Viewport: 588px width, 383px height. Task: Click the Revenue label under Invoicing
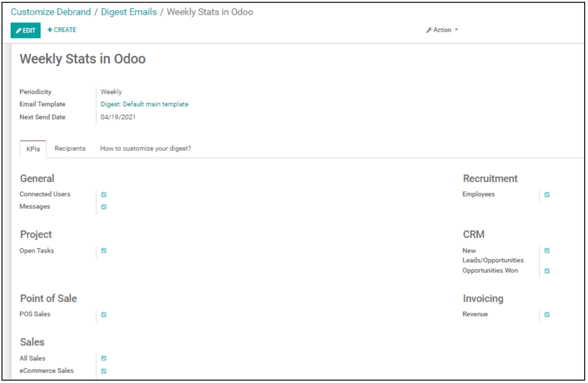[x=475, y=314]
